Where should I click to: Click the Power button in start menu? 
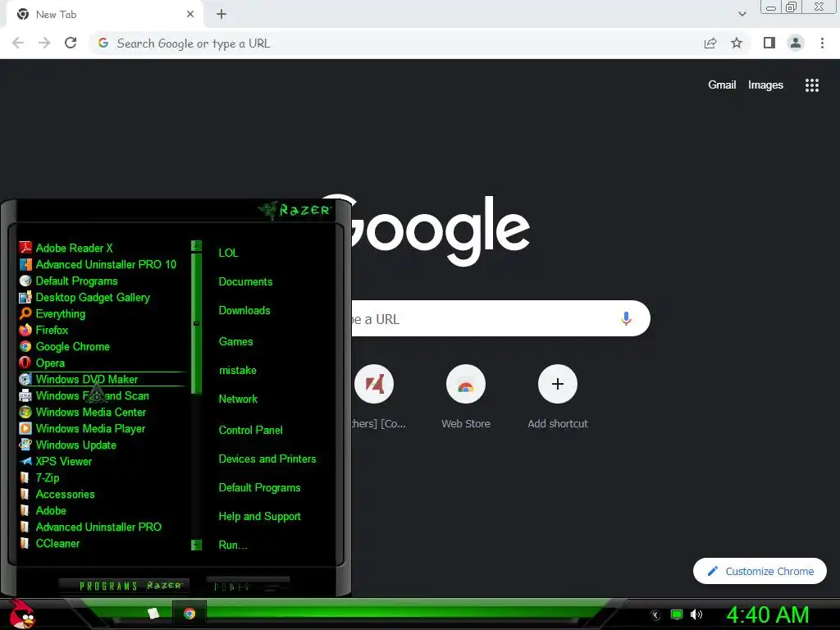coord(248,586)
